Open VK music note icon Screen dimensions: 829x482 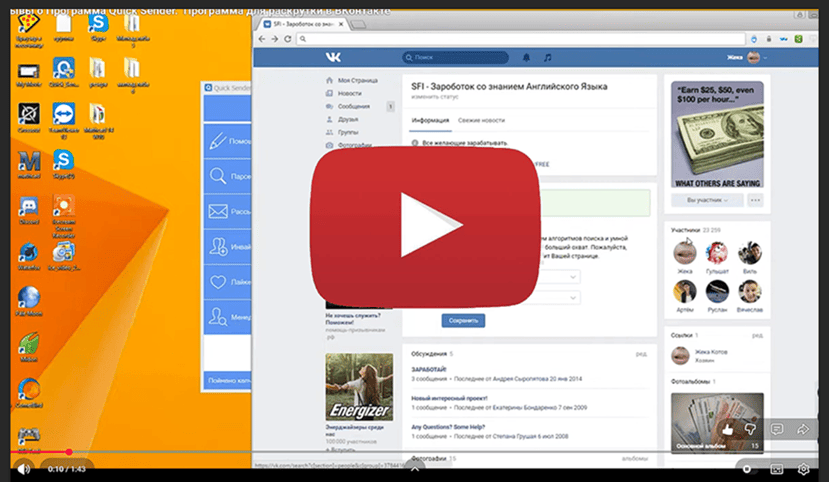[x=548, y=57]
